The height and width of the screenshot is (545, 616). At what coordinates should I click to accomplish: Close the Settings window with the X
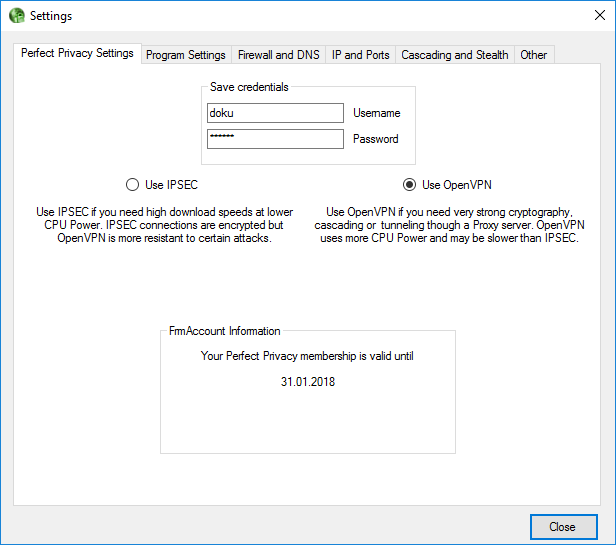click(600, 15)
